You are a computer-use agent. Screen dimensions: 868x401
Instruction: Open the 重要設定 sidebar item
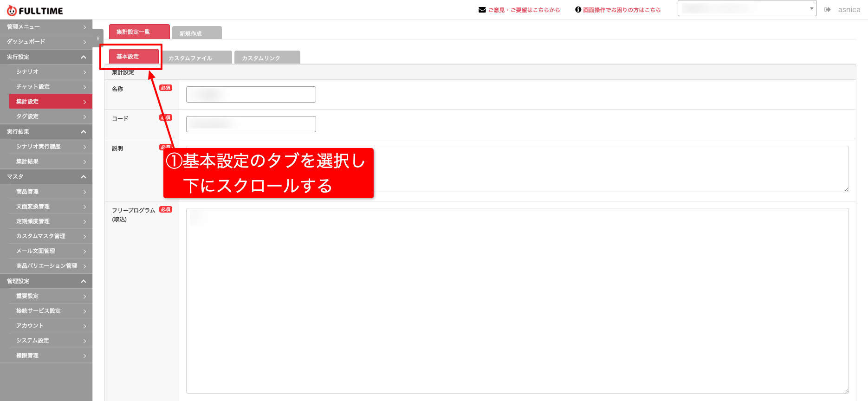[x=51, y=296]
